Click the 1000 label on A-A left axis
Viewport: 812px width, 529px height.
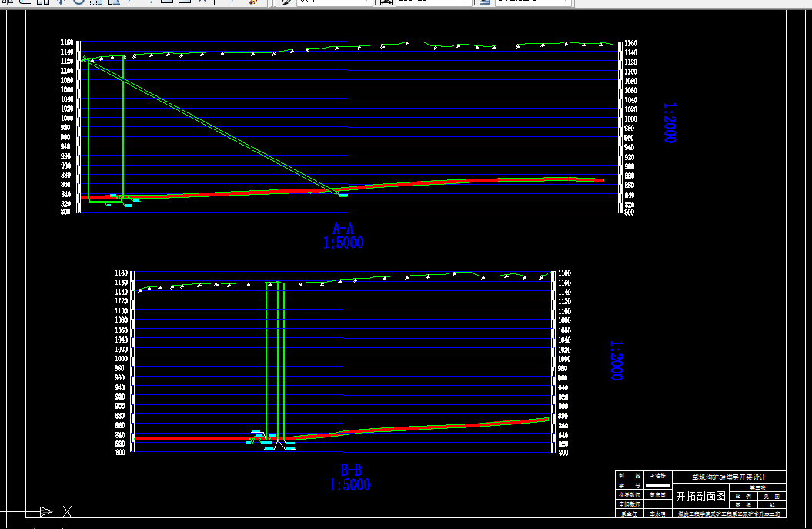click(x=67, y=118)
